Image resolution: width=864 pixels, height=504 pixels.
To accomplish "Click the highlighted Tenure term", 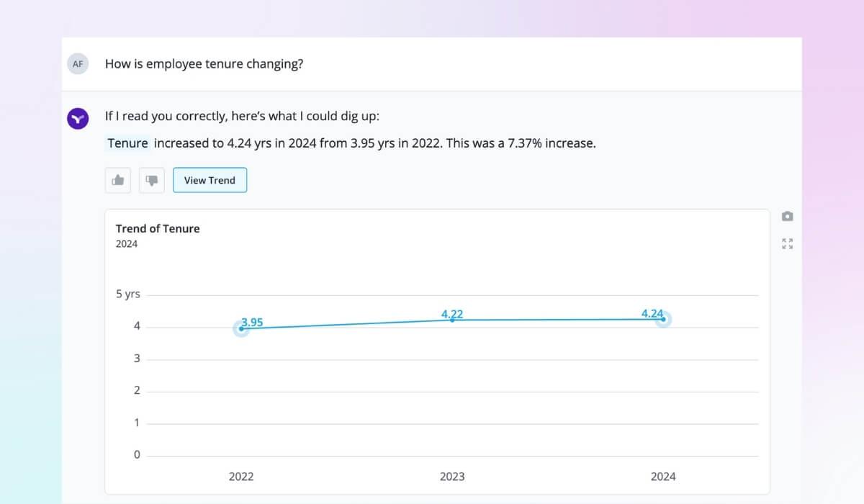I will 128,143.
